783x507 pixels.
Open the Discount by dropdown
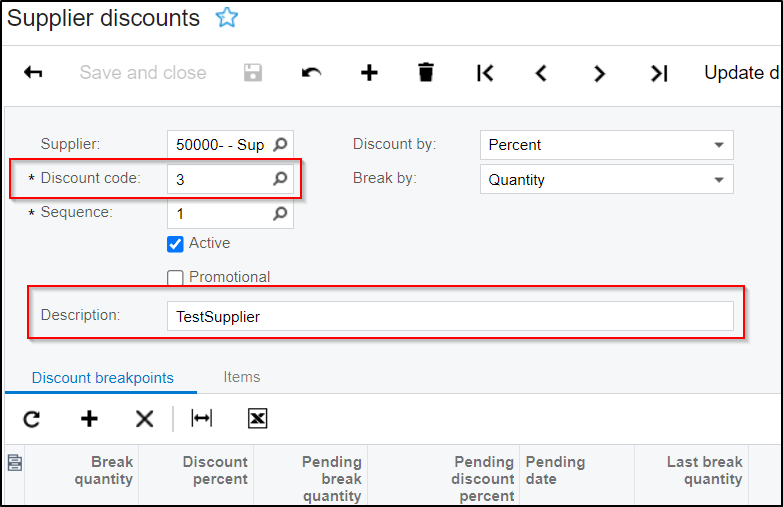pyautogui.click(x=718, y=145)
